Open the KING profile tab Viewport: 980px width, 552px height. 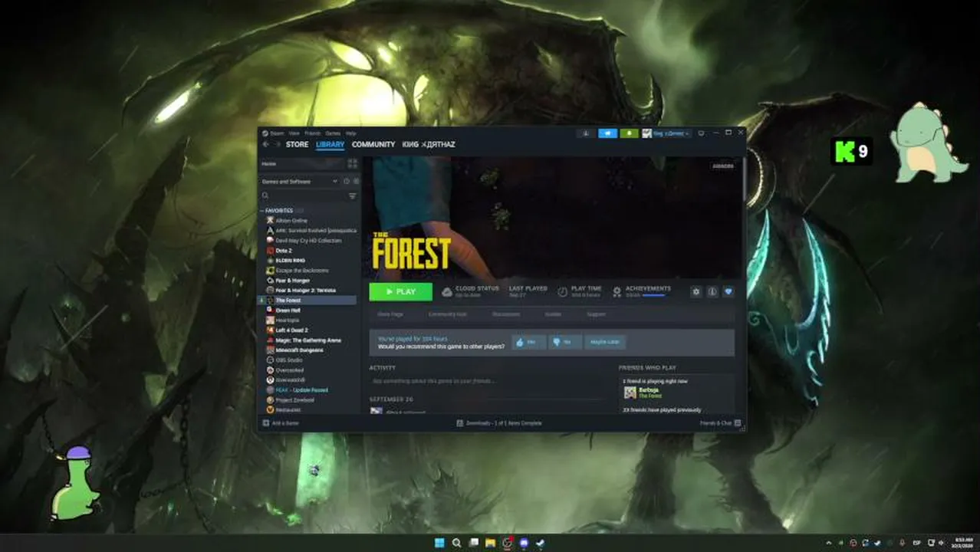pyautogui.click(x=429, y=145)
